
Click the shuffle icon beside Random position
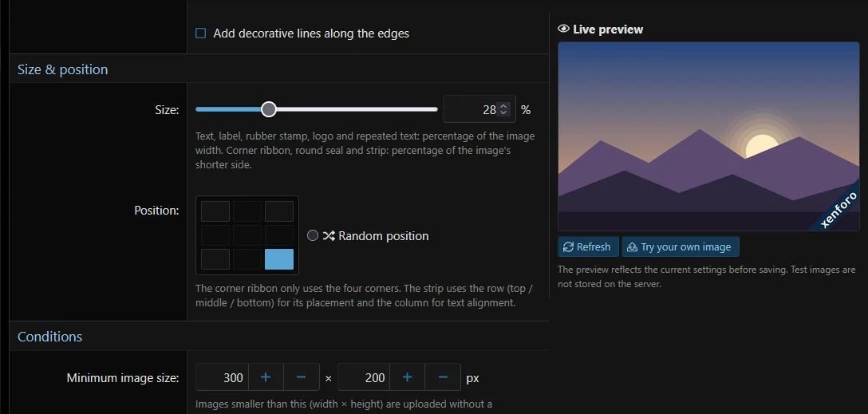point(329,236)
